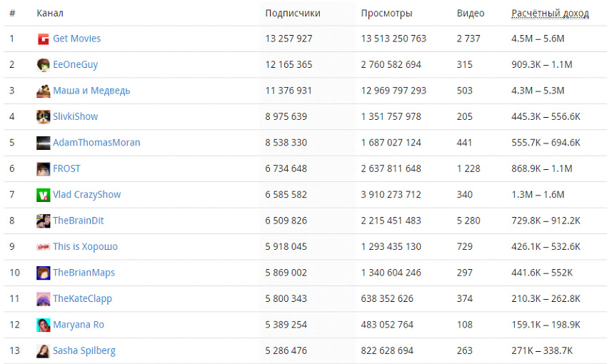The width and height of the screenshot is (607, 364).
Task: Click the FROST channel avatar icon
Action: coord(44,169)
